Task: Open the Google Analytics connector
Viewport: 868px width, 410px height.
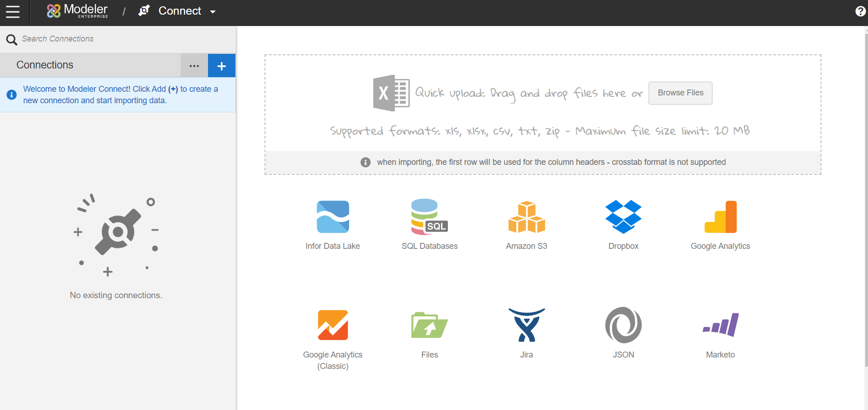Action: (x=720, y=217)
